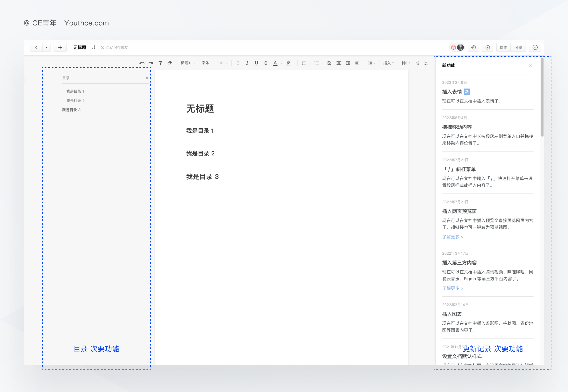
Task: Undo the last edit
Action: 142,63
